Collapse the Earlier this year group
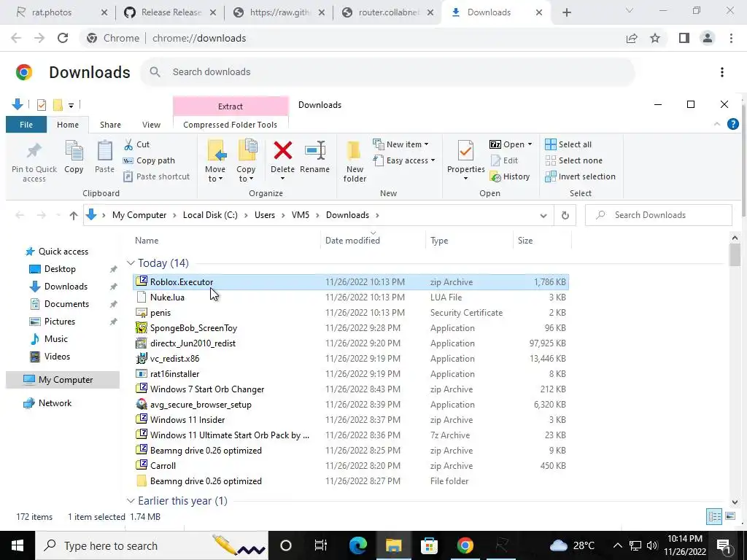 click(131, 500)
